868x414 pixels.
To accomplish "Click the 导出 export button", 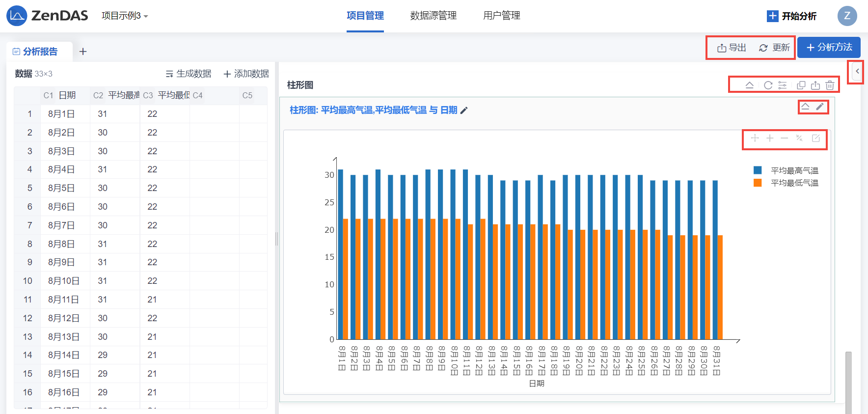I will tap(732, 48).
